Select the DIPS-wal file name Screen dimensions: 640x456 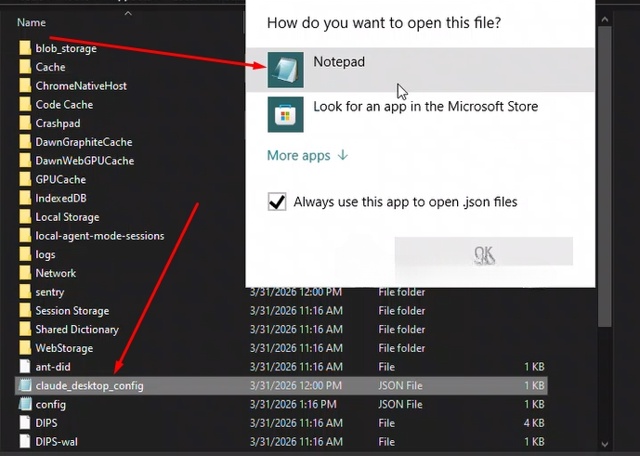point(57,442)
